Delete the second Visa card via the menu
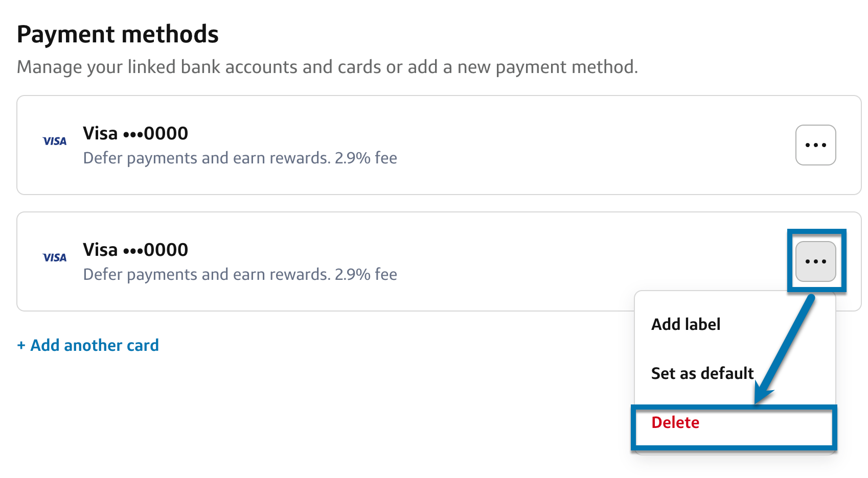 tap(675, 423)
